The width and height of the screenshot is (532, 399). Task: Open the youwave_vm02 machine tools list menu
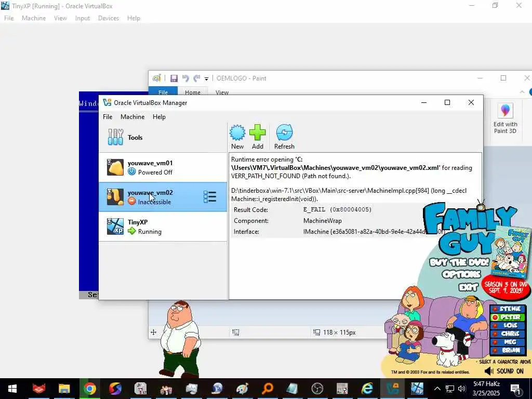[x=210, y=197]
